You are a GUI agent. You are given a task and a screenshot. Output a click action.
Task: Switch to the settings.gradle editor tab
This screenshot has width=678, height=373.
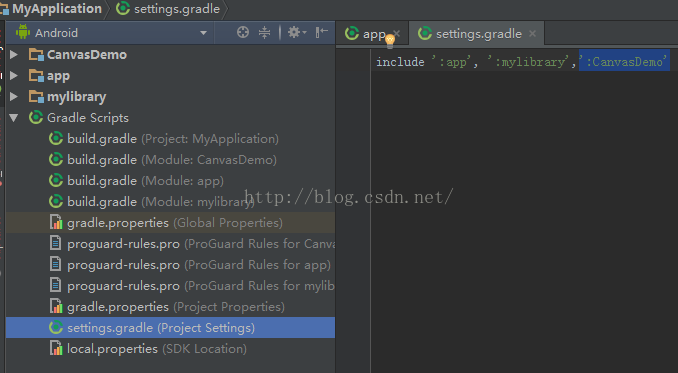pos(478,34)
